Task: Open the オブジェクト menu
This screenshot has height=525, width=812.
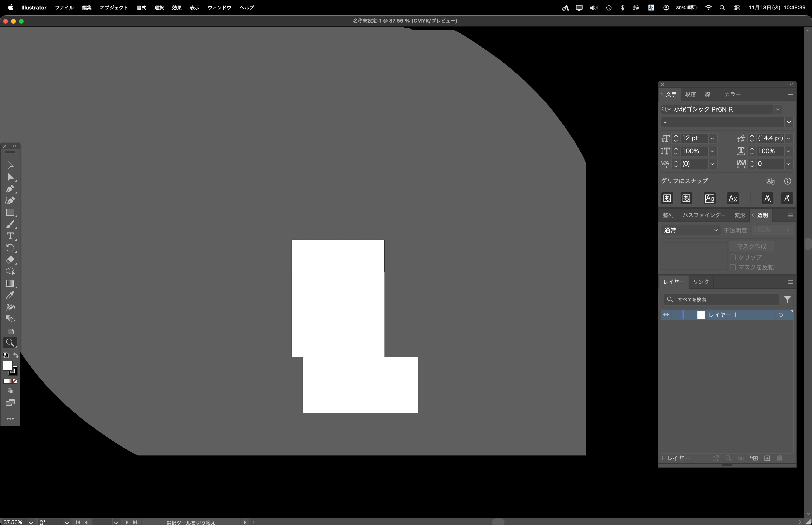Action: click(x=114, y=8)
